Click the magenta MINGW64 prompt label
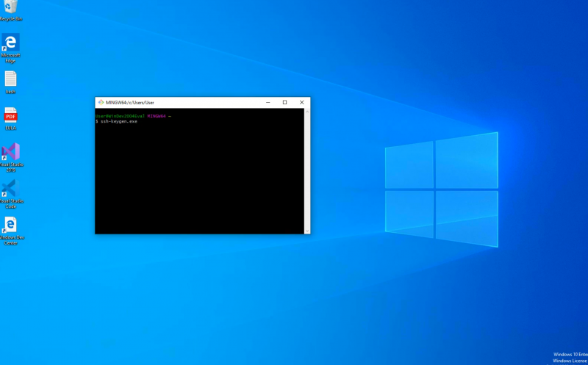 [x=157, y=116]
